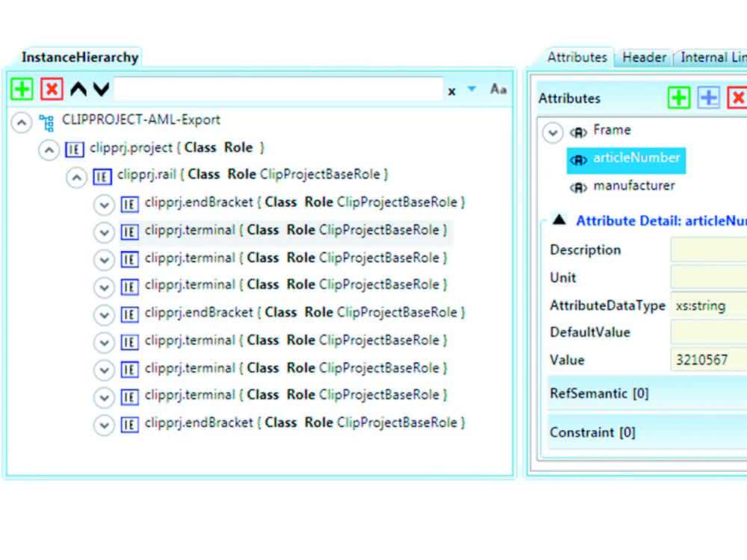The width and height of the screenshot is (747, 560).
Task: Expand the last clipprj.endBracket node
Action: 104,426
